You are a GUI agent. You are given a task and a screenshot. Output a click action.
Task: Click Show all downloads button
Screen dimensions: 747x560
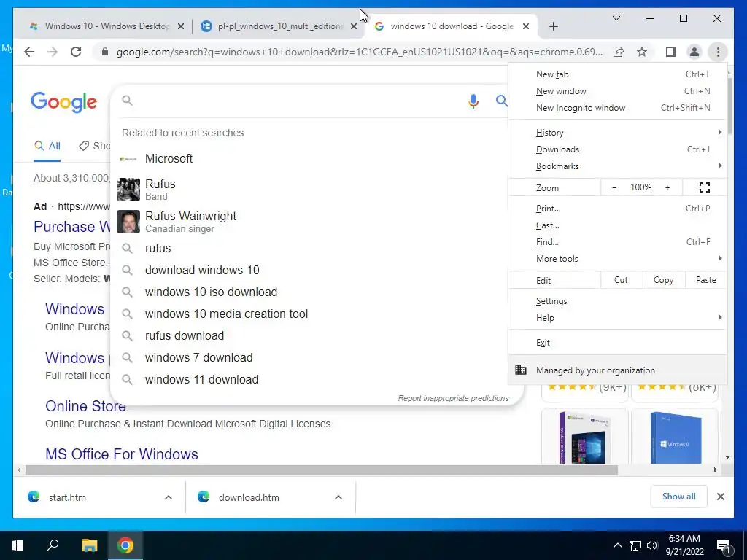[x=679, y=497]
